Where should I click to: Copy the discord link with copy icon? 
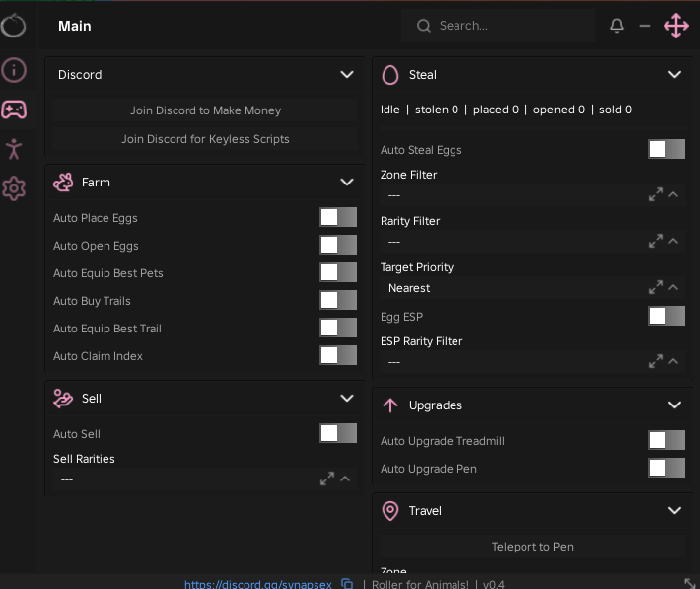point(347,584)
